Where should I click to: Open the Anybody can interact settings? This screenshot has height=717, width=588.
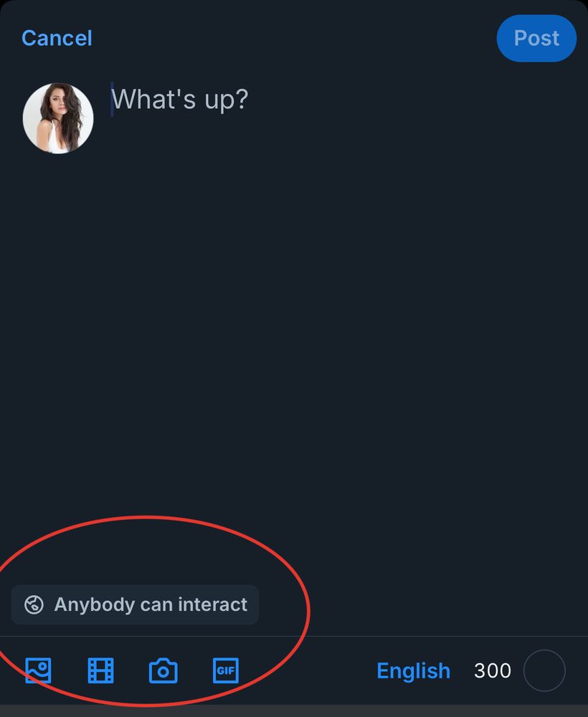(x=136, y=604)
